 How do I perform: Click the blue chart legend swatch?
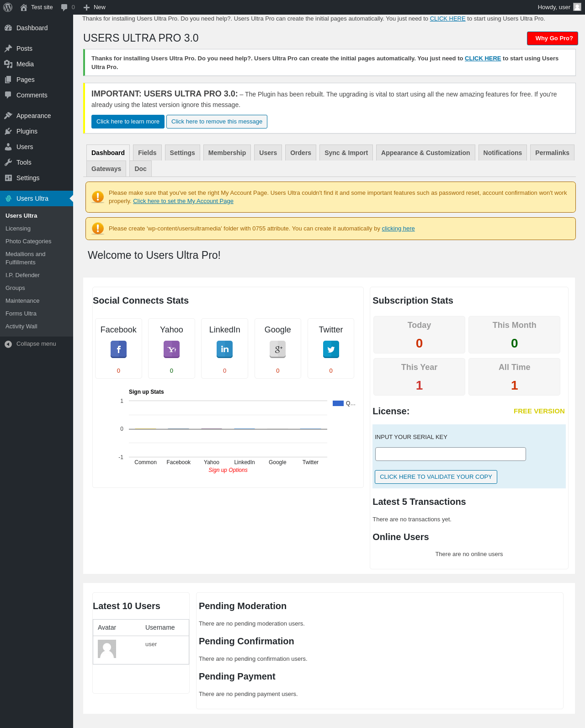pyautogui.click(x=338, y=403)
